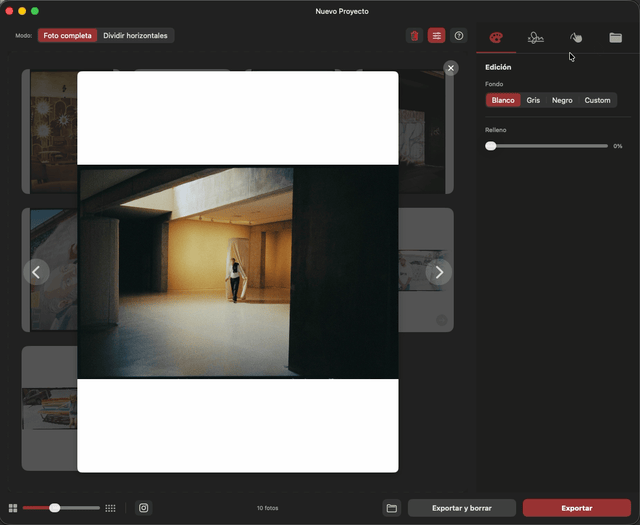Open the folder tab in sidebar
Image resolution: width=640 pixels, height=525 pixels.
tap(616, 38)
